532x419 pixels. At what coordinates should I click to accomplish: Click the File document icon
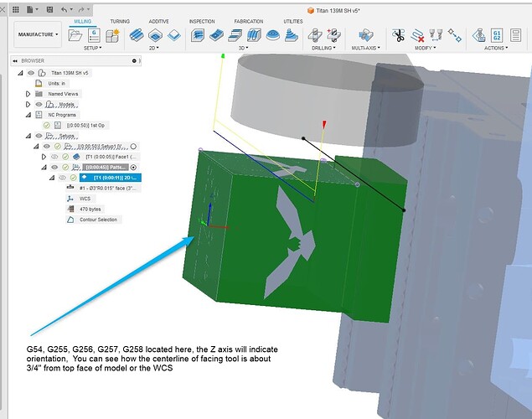coord(30,9)
